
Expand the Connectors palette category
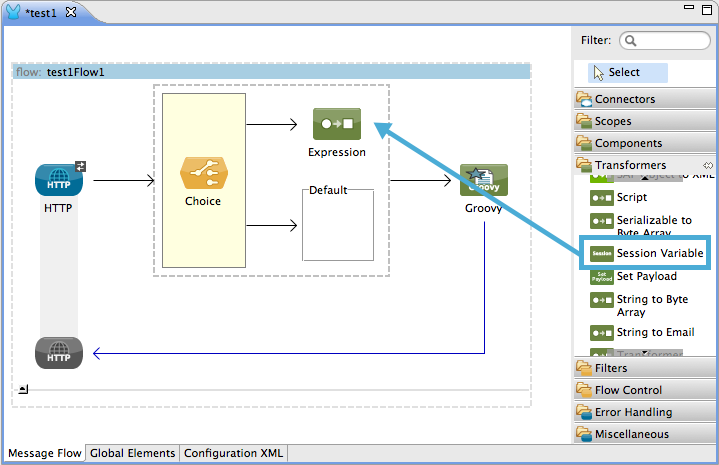625,99
